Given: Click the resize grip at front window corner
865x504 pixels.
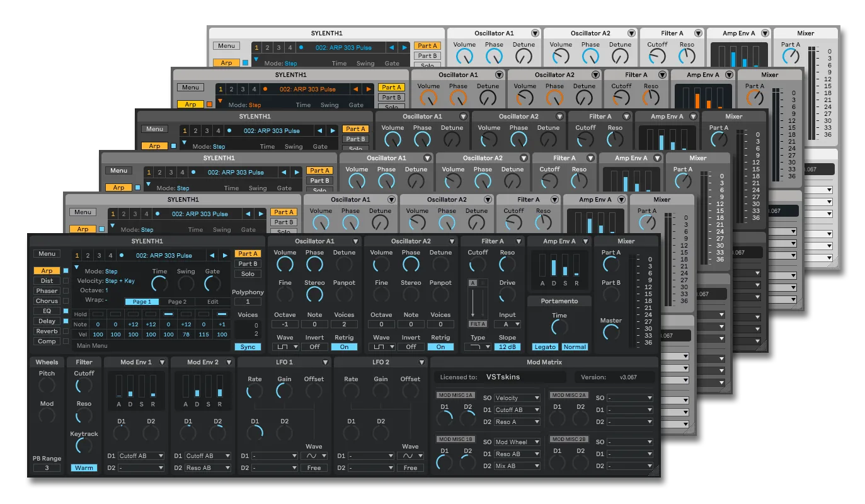Looking at the screenshot, I should (655, 471).
